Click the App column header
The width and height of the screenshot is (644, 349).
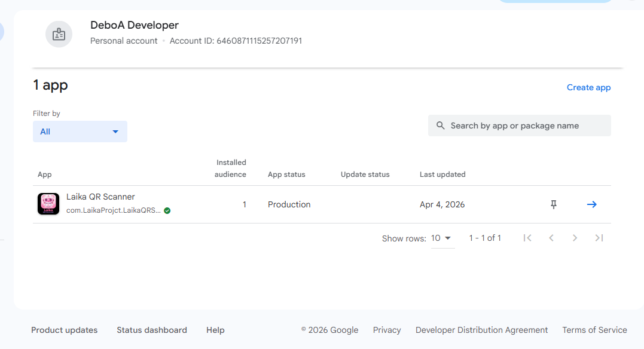click(45, 174)
